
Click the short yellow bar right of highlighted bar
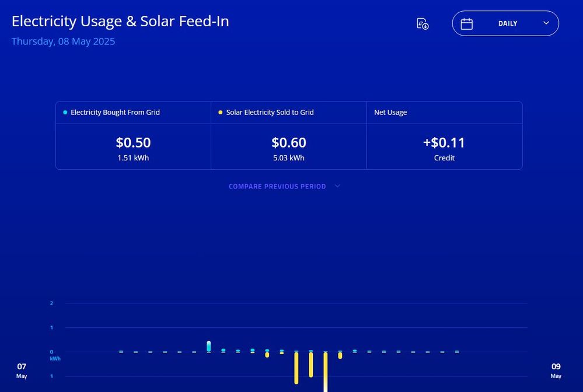[x=340, y=355]
